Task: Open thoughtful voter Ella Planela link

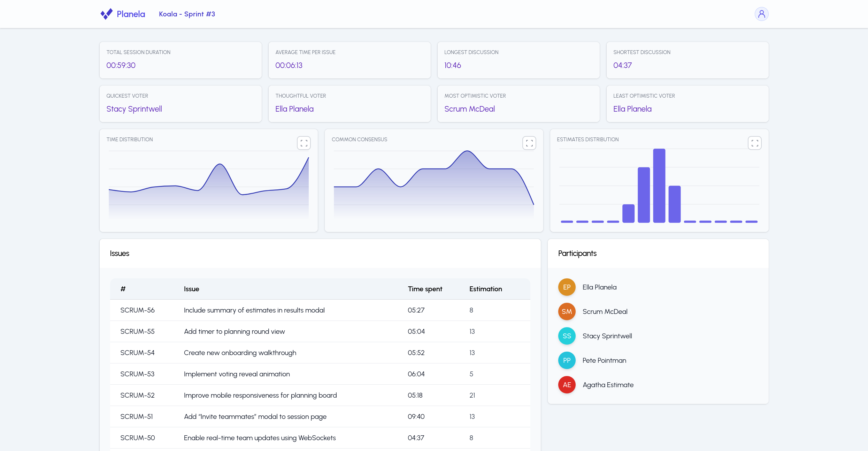Action: pyautogui.click(x=294, y=108)
